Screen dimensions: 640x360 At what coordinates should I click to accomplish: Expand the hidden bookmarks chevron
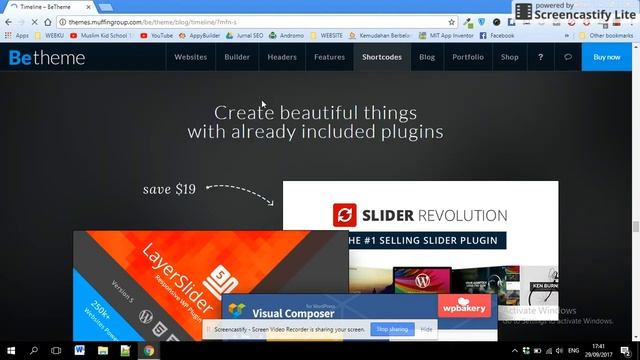pyautogui.click(x=567, y=36)
